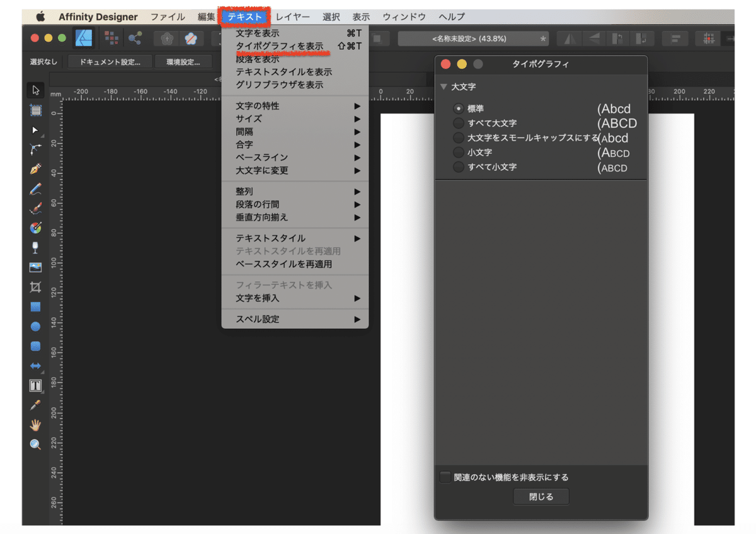Click Rotate clockwise toolbar icon
The image size is (756, 534).
[x=641, y=38]
